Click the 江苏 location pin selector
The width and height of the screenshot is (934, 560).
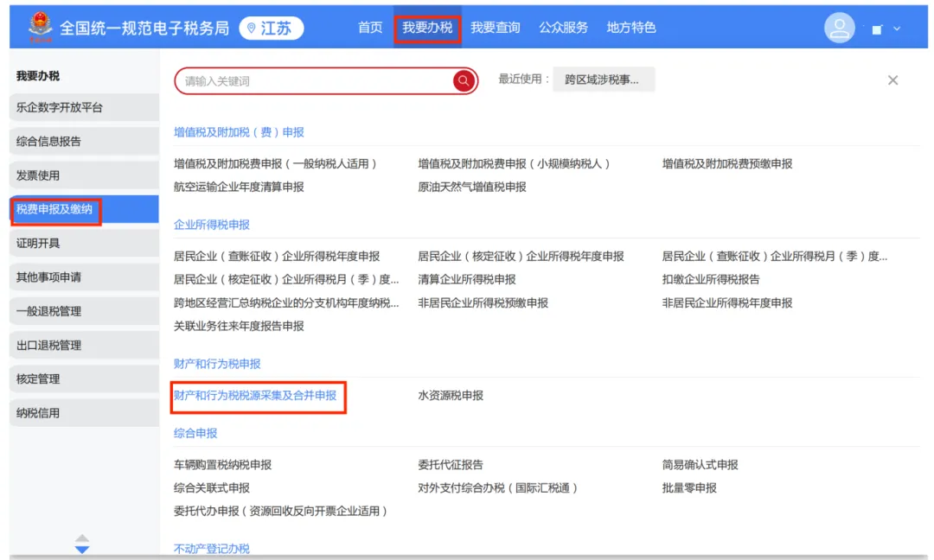point(271,27)
